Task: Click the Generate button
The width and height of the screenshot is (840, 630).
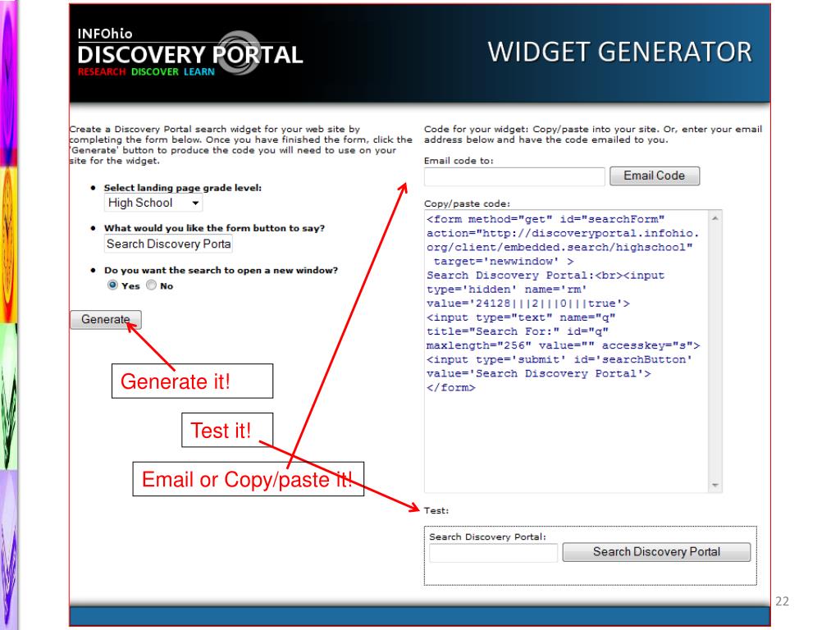Action: click(106, 319)
